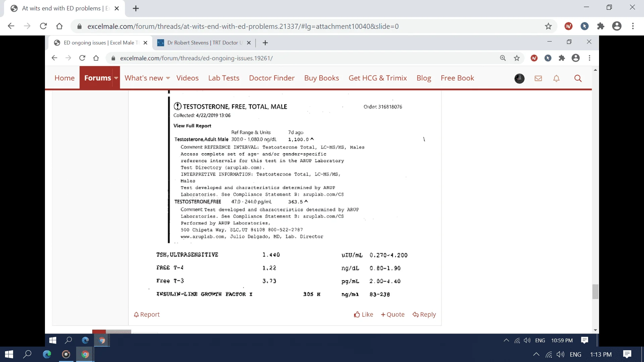Open the Lab Tests menu item
This screenshot has height=362, width=644.
pyautogui.click(x=224, y=78)
